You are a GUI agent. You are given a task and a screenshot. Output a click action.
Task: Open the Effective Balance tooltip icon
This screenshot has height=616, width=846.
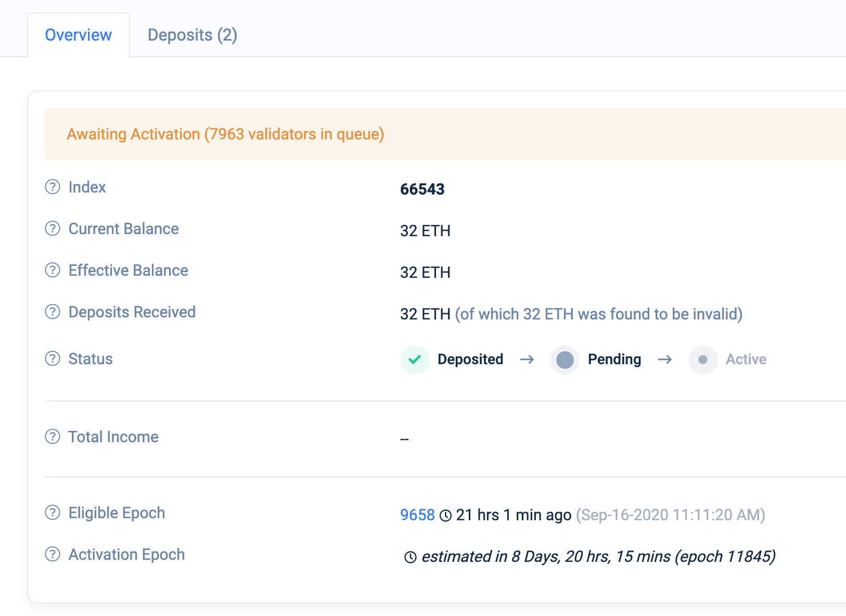pyautogui.click(x=52, y=270)
